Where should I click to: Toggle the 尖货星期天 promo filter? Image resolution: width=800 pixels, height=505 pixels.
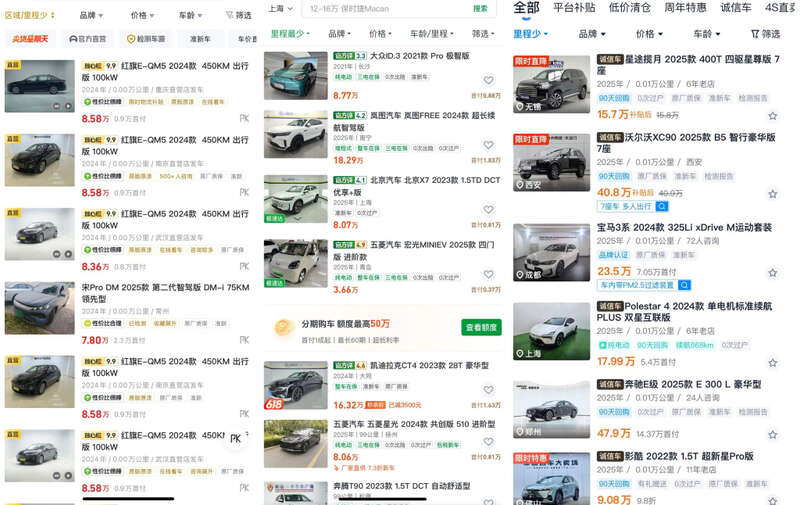point(32,39)
